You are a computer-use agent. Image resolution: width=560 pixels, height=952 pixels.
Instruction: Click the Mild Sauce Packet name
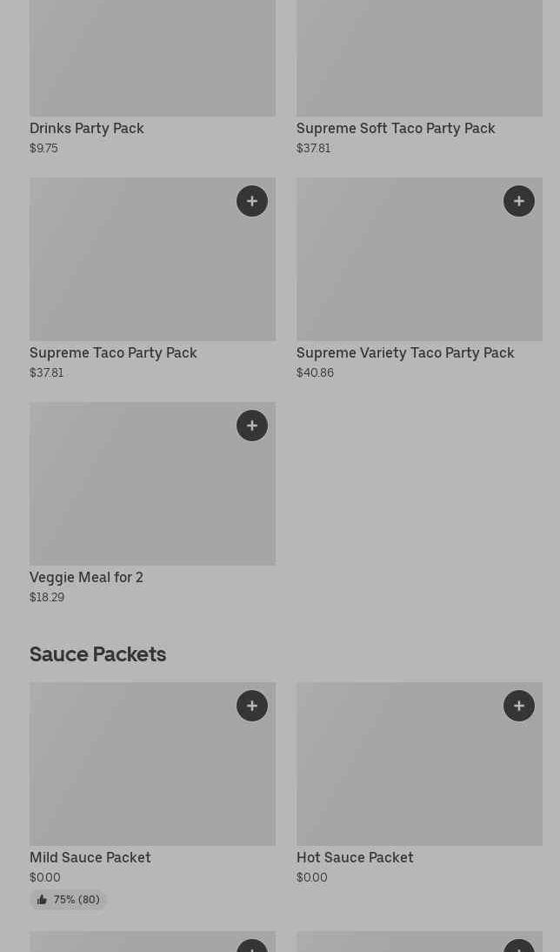tap(90, 858)
